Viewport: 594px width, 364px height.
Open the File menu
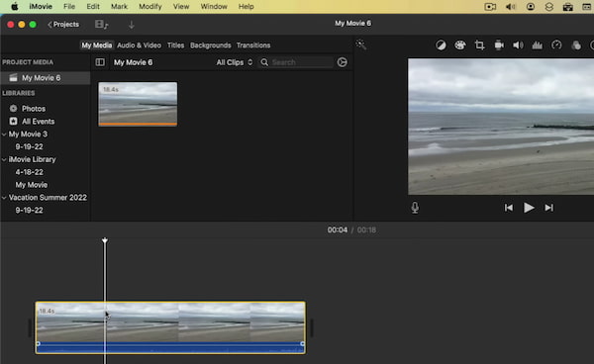(x=69, y=7)
